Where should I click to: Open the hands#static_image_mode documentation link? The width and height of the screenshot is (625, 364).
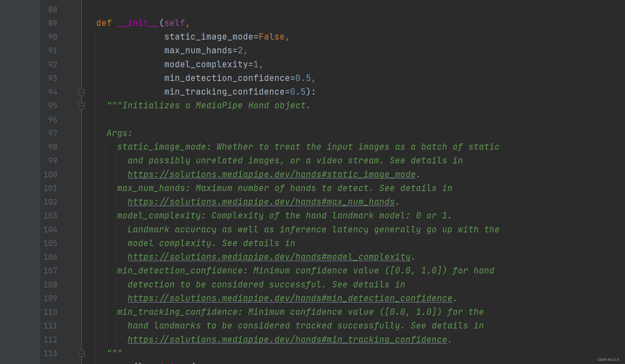pyautogui.click(x=271, y=174)
